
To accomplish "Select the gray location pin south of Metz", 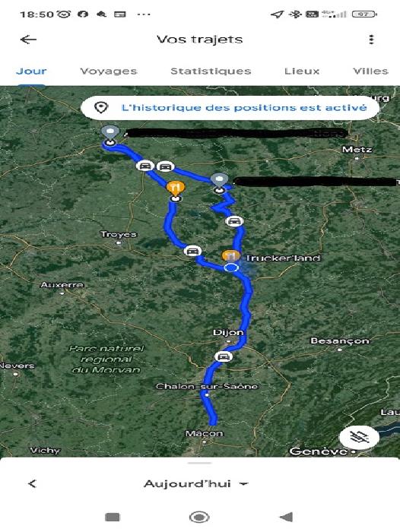I will click(219, 181).
